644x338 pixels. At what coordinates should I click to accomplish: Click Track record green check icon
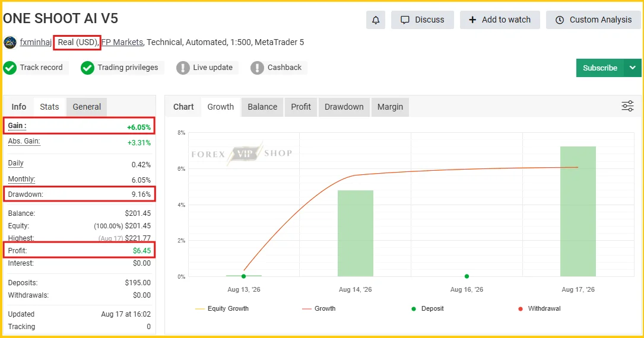(10, 68)
